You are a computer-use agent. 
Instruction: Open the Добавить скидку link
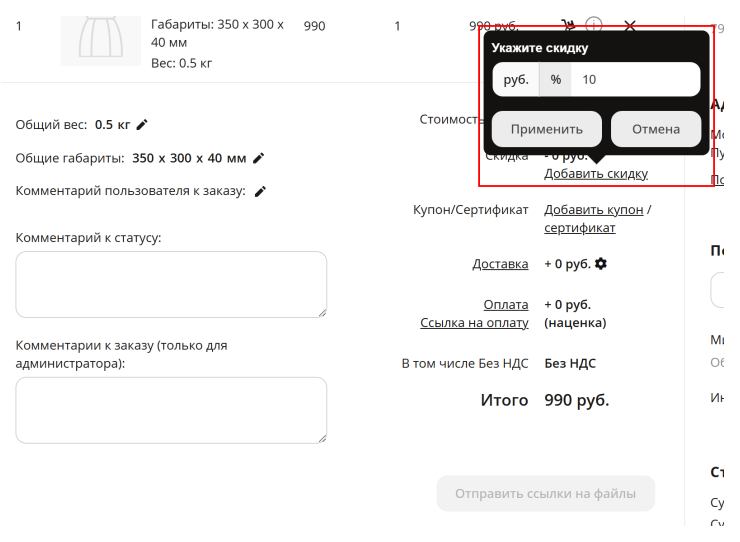click(596, 174)
